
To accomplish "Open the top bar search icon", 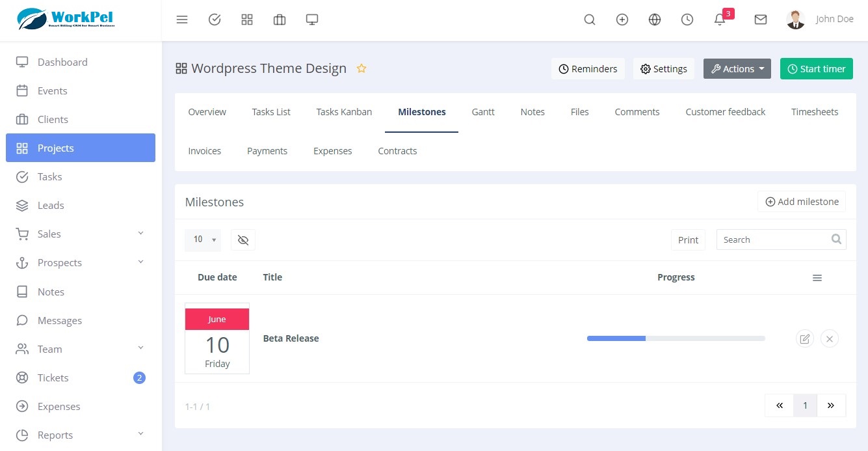I will point(590,20).
